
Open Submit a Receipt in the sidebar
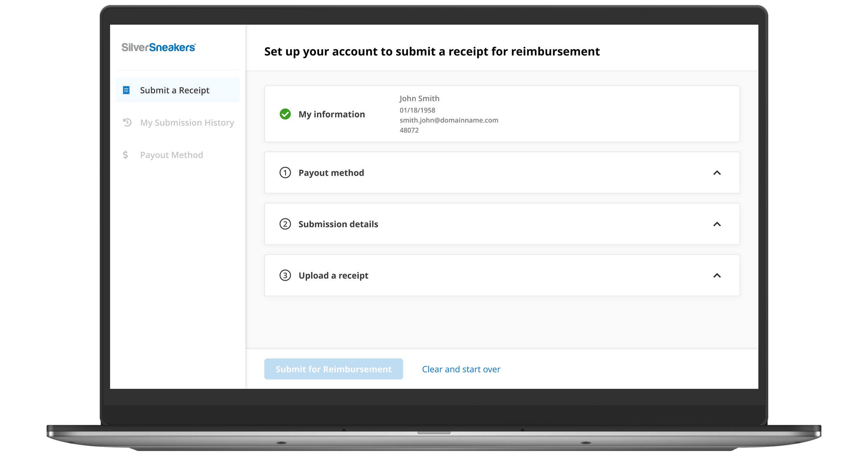tap(177, 90)
